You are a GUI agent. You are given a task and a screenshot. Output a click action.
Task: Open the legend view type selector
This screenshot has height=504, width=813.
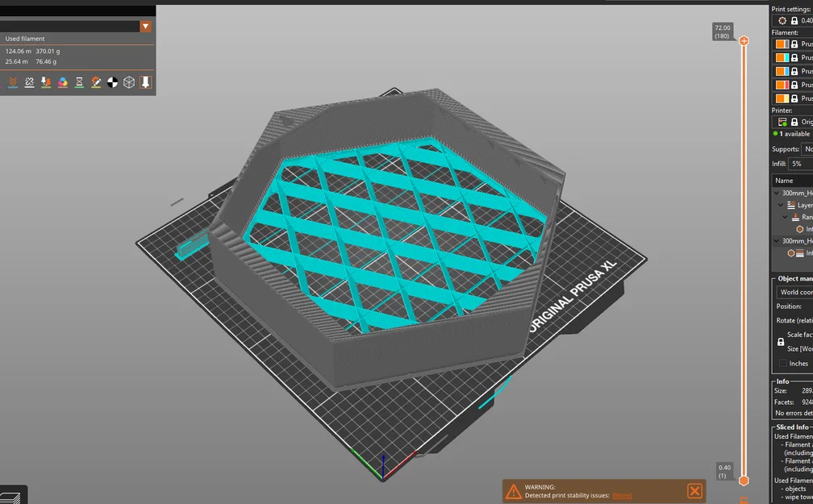click(145, 26)
